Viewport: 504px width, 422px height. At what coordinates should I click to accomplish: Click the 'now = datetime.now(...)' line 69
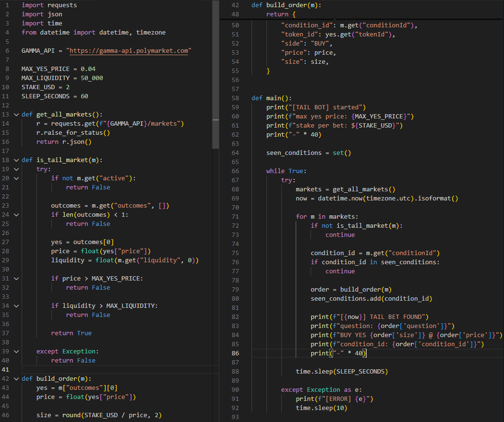coord(377,199)
